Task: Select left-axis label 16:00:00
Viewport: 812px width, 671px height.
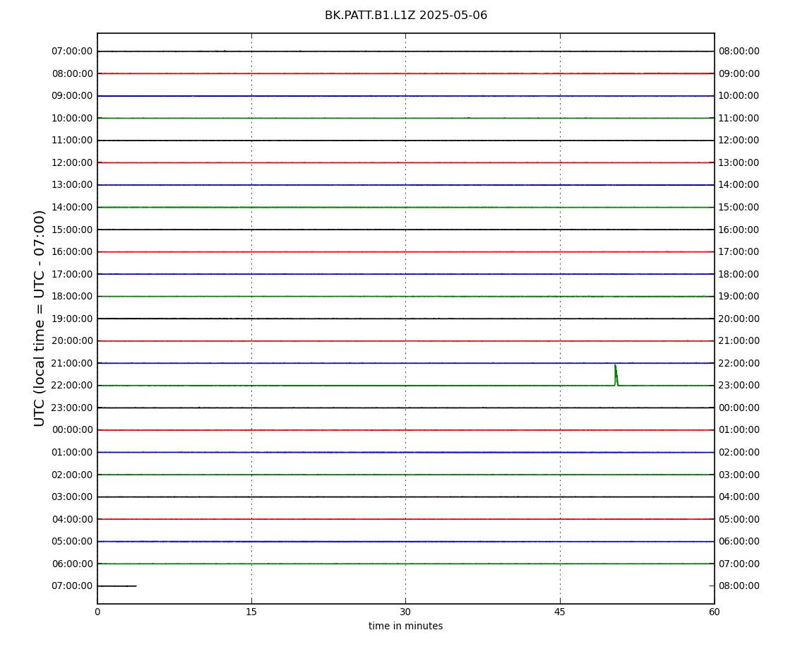Action: click(72, 252)
